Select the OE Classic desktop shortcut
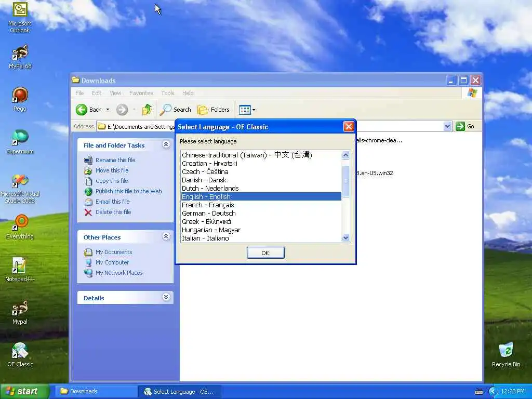The image size is (532, 399). pyautogui.click(x=20, y=355)
